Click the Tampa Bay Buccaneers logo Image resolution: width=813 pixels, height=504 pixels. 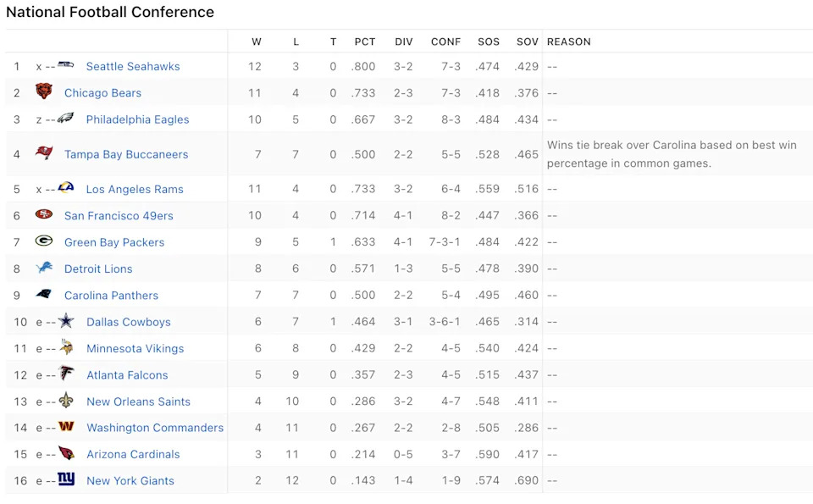pyautogui.click(x=44, y=153)
